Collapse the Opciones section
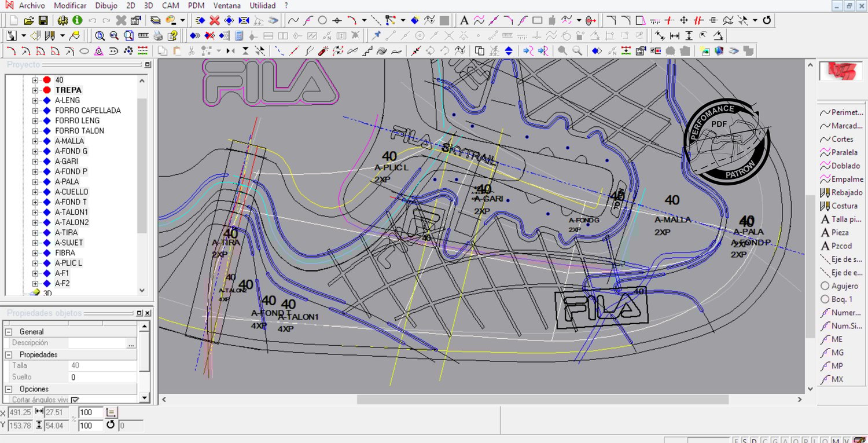 point(9,389)
